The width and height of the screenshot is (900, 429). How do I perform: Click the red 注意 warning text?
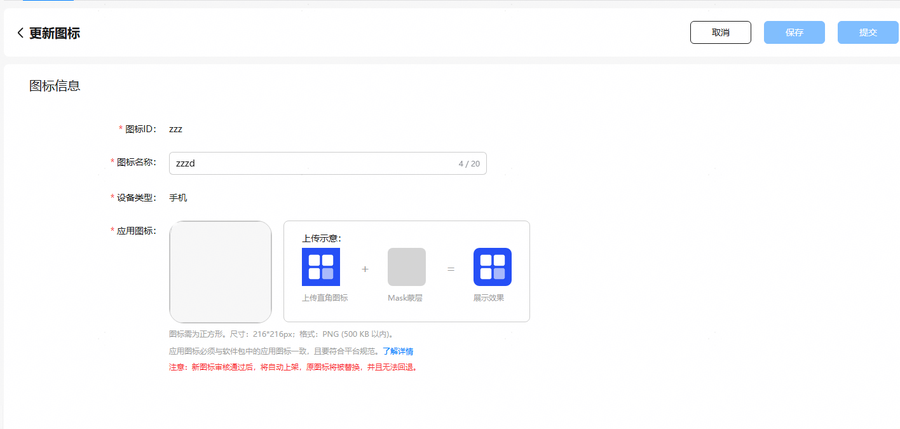(292, 367)
